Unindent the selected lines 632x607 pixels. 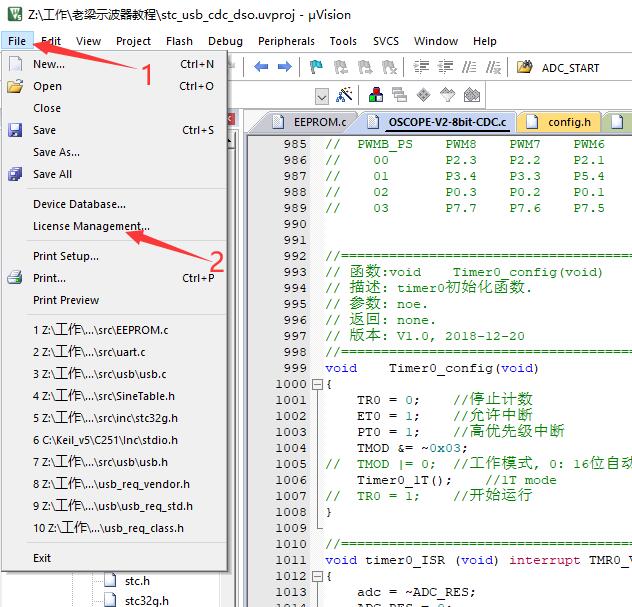[x=445, y=67]
